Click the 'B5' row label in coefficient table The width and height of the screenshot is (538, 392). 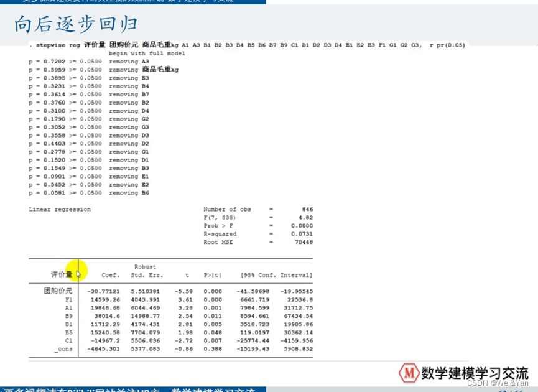point(69,333)
